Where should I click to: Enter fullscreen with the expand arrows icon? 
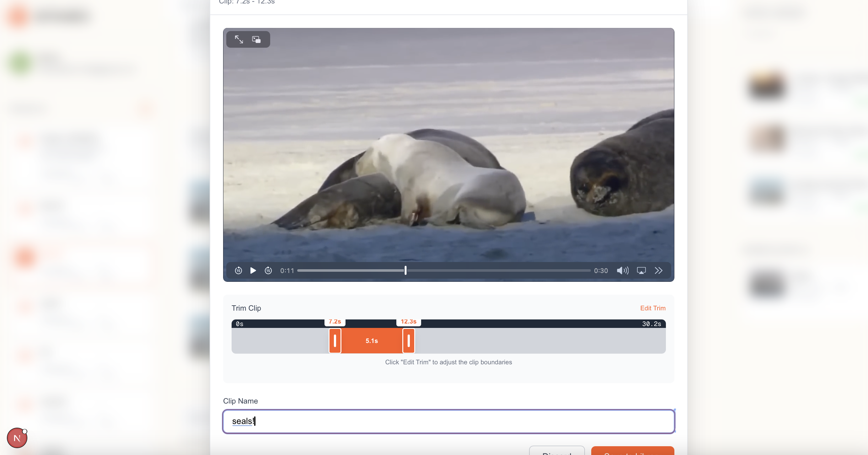pos(239,40)
